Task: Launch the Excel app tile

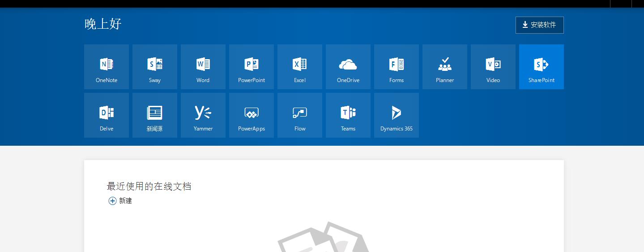Action: click(300, 67)
